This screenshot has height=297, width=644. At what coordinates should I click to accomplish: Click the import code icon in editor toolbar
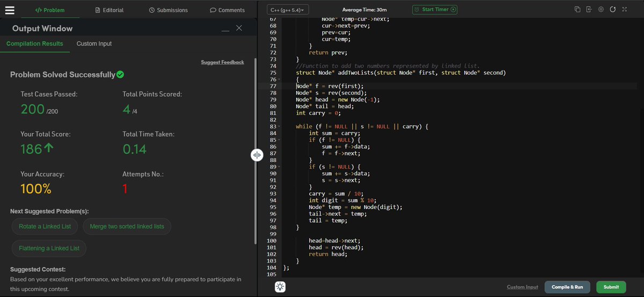tap(589, 9)
